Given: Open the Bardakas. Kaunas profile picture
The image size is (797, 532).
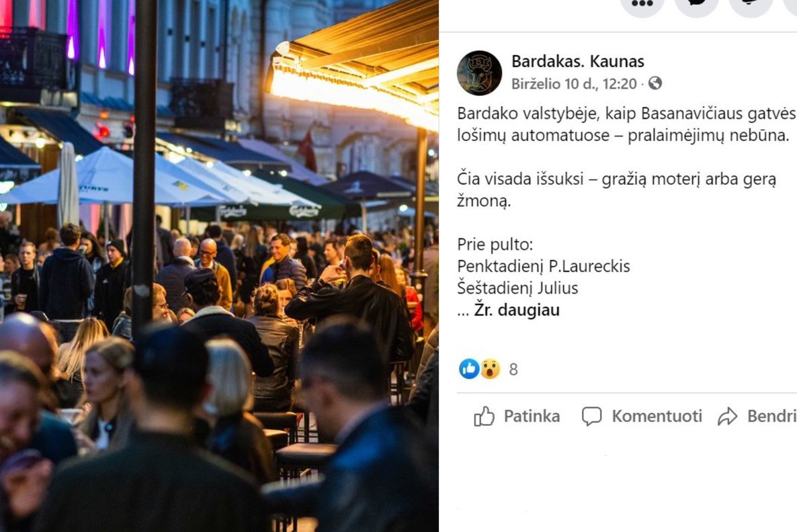Looking at the screenshot, I should pos(479,73).
